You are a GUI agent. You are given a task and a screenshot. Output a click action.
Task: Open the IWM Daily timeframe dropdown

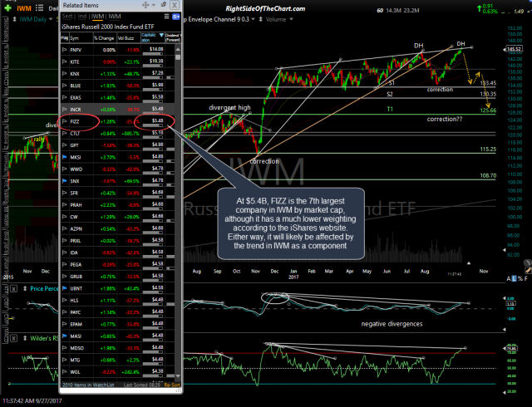pyautogui.click(x=51, y=19)
